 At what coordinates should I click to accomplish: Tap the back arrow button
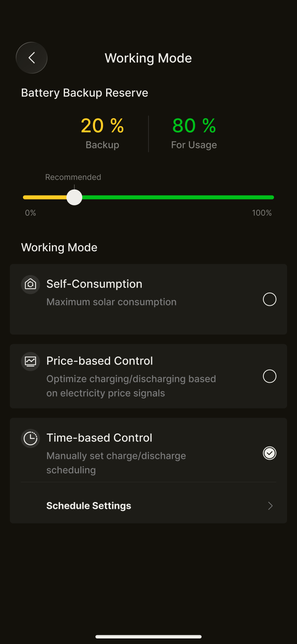pos(32,58)
